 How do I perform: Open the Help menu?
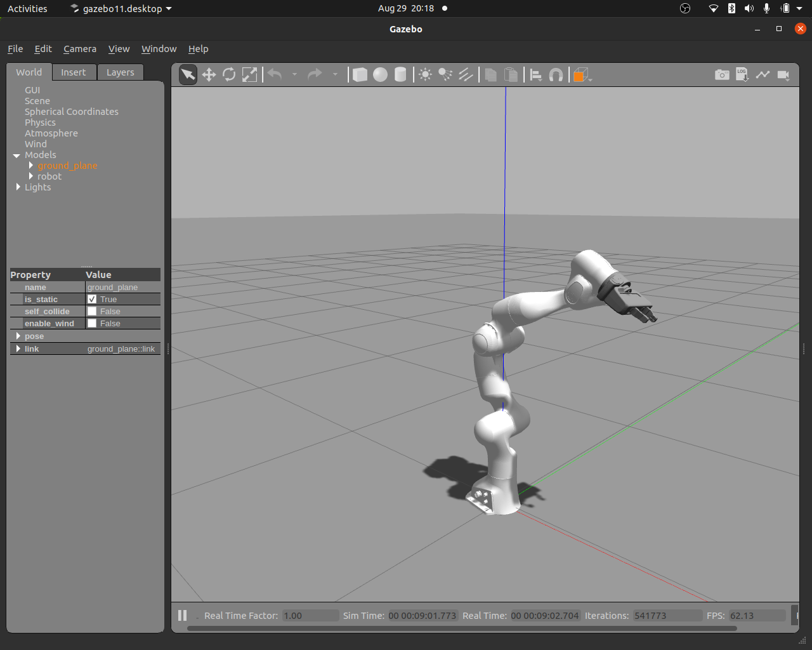198,49
